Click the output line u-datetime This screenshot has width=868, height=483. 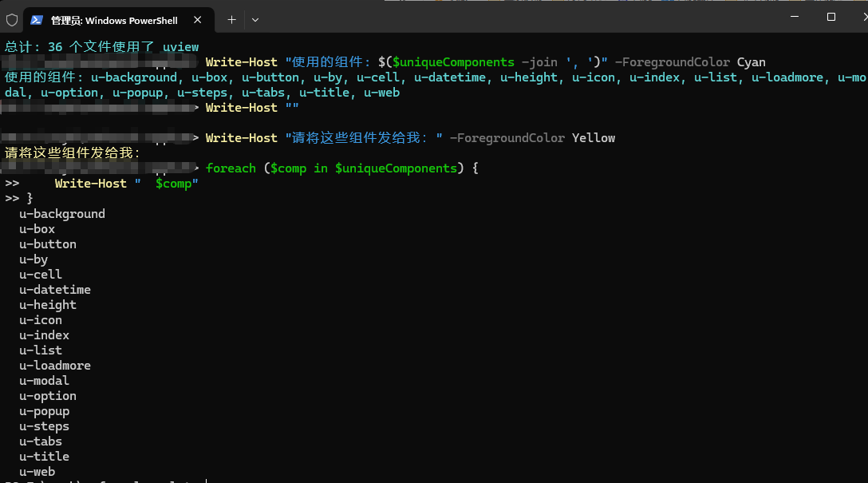(55, 290)
